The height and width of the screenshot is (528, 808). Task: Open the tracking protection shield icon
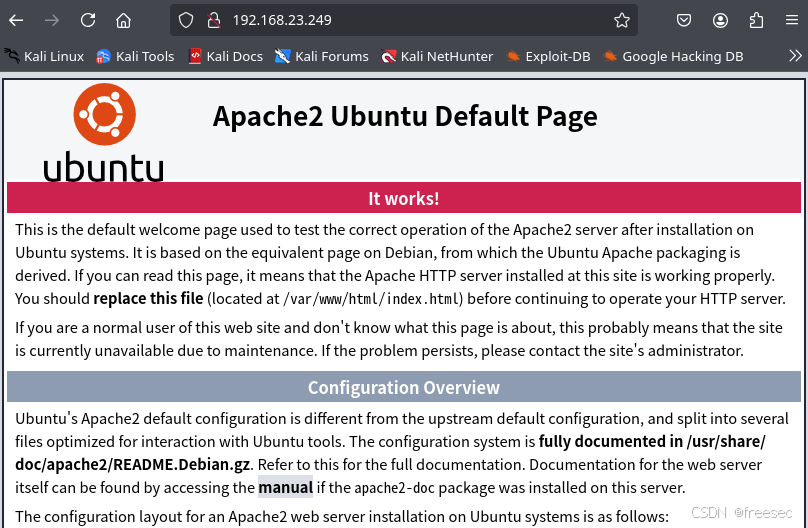tap(186, 20)
